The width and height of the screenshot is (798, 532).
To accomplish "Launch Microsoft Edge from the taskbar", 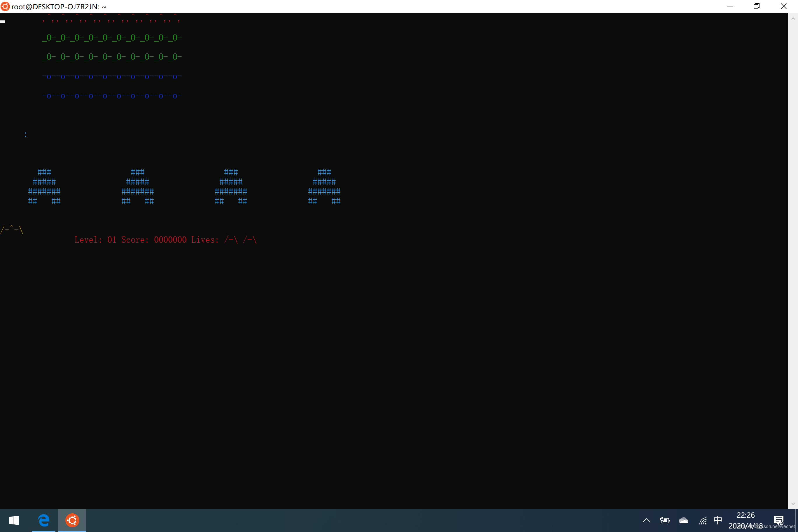I will (x=44, y=520).
